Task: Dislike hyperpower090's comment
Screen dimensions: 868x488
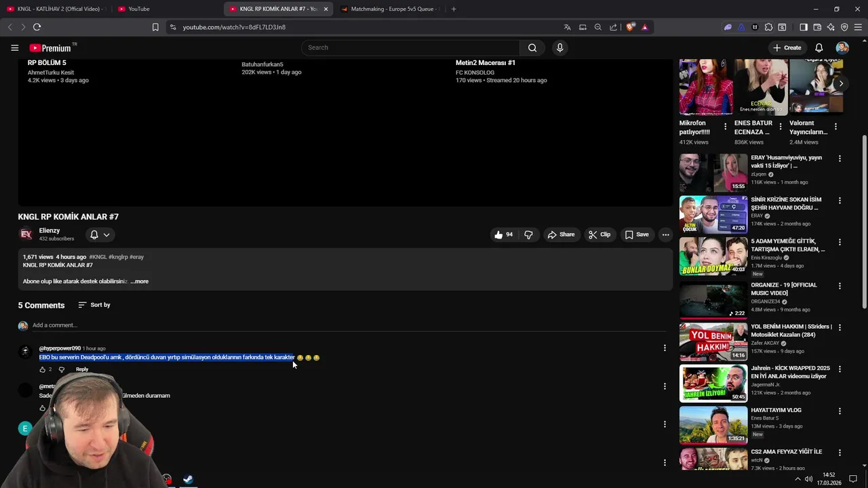Action: pos(61,369)
